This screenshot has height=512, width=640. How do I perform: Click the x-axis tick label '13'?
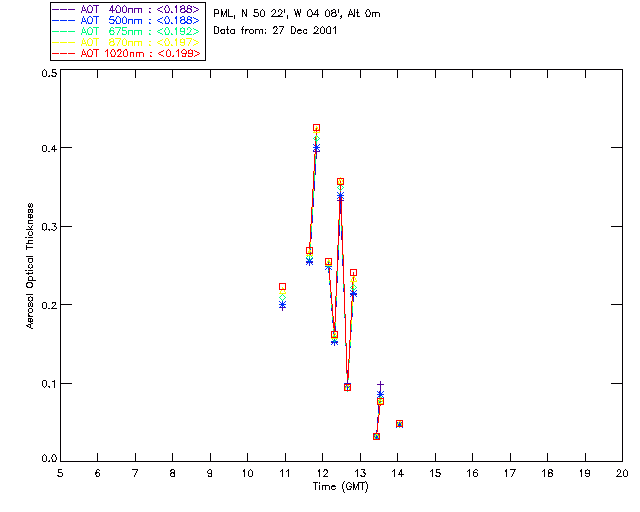(360, 473)
